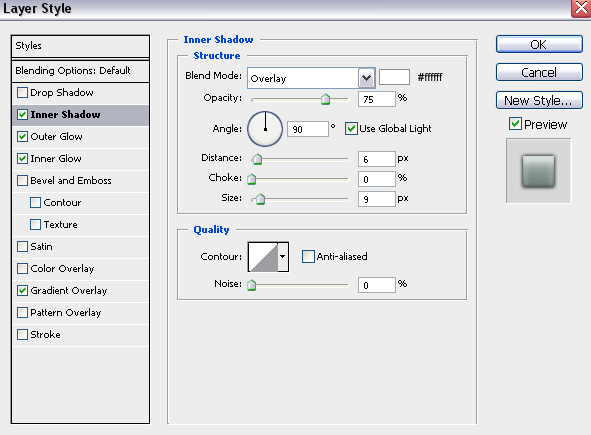Click the Noise slider handle

251,285
